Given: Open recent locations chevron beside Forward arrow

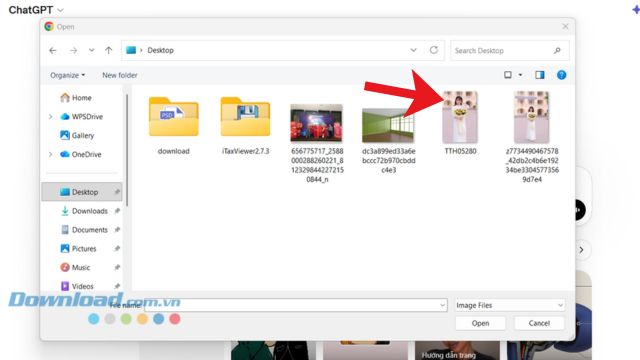Looking at the screenshot, I should (91, 50).
